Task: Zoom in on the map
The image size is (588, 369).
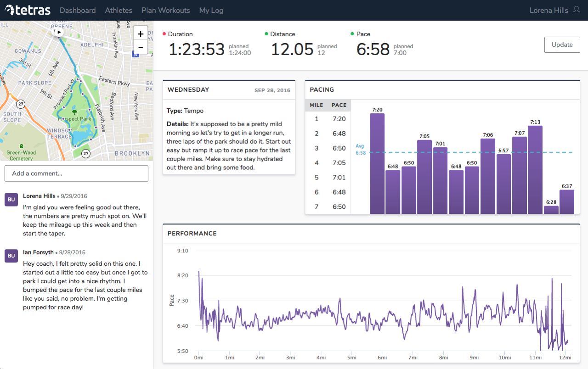Action: (x=141, y=34)
